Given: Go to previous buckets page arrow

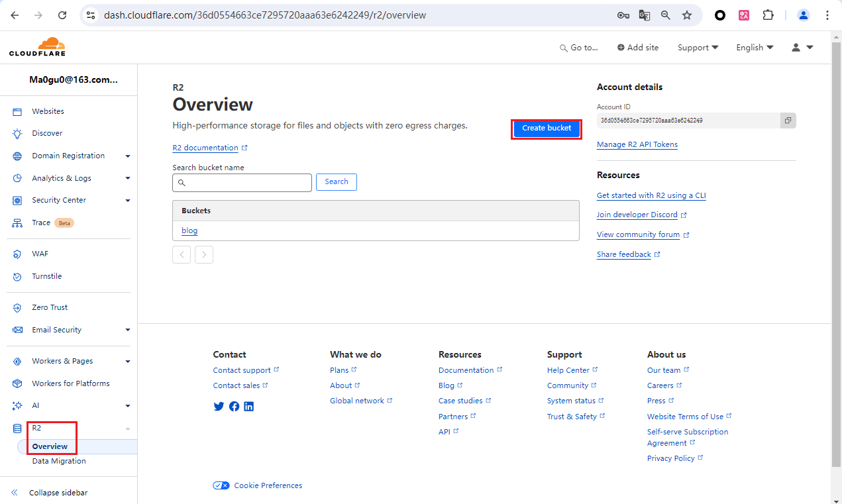Looking at the screenshot, I should [182, 254].
